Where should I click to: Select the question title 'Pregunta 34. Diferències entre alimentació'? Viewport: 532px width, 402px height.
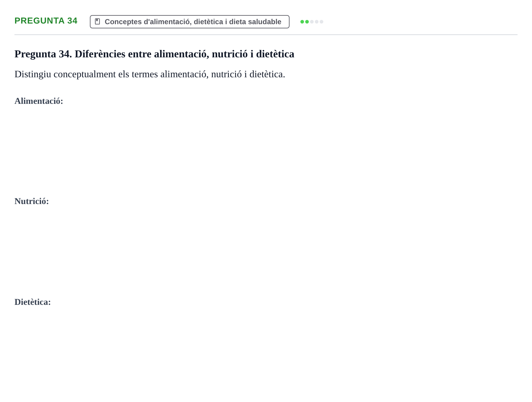(x=110, y=54)
